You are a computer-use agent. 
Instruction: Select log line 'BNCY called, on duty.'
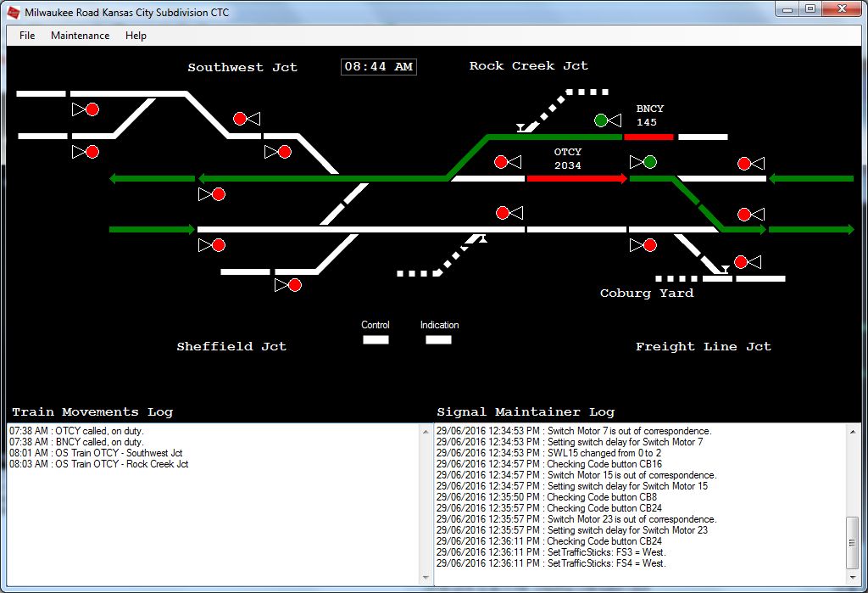coord(76,442)
